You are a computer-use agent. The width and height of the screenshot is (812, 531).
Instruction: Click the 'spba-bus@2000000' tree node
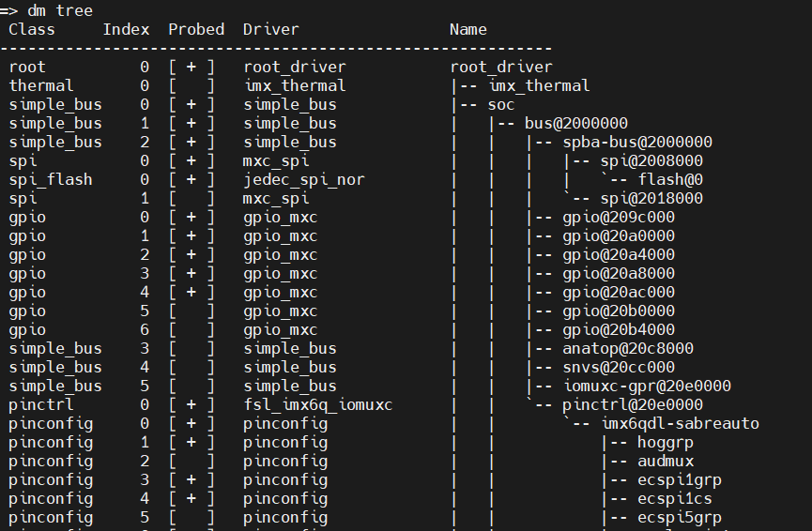click(637, 143)
